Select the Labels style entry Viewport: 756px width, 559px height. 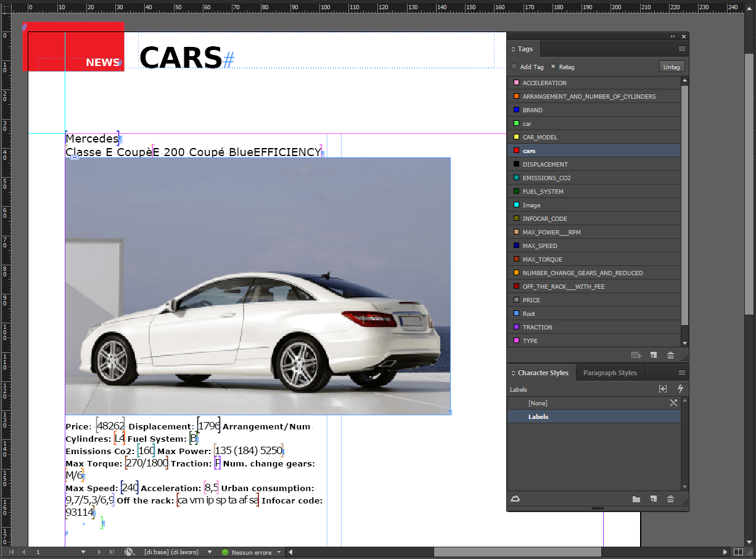click(x=538, y=416)
